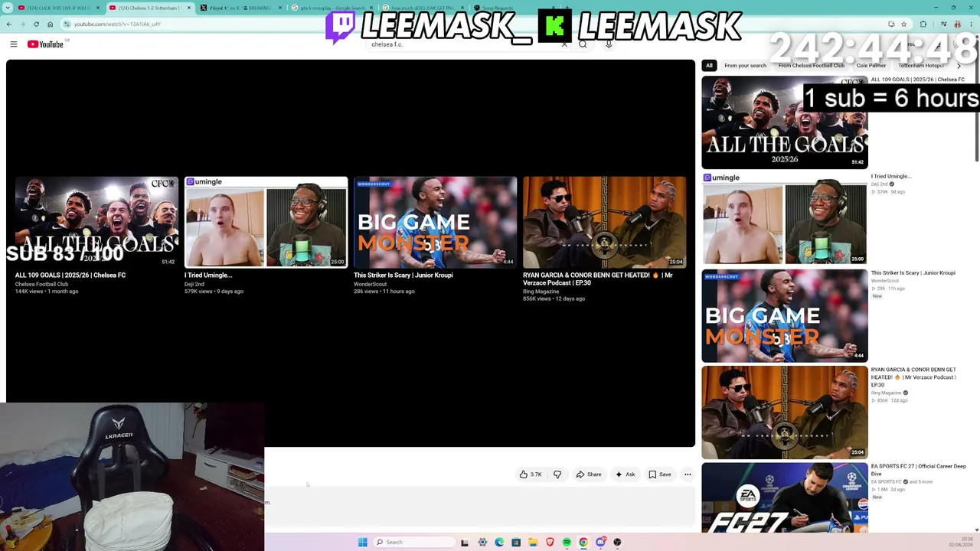Open the browser extensions puzzle icon
The image size is (980, 551).
point(923,24)
